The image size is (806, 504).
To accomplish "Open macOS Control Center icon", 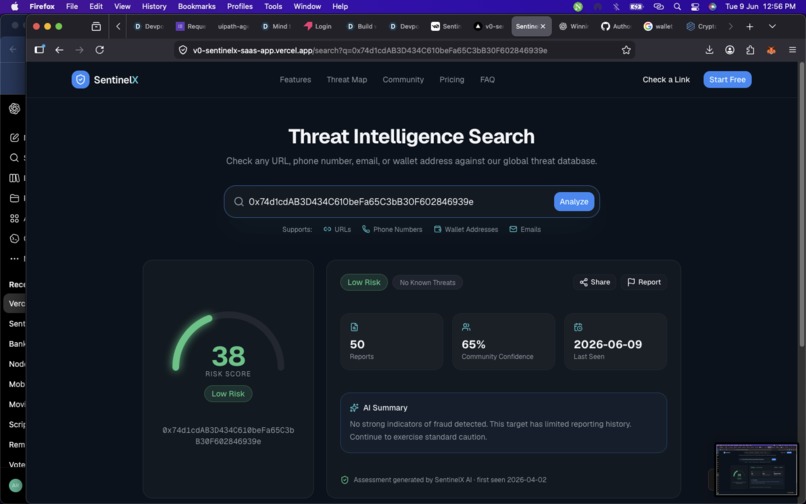I will (695, 7).
